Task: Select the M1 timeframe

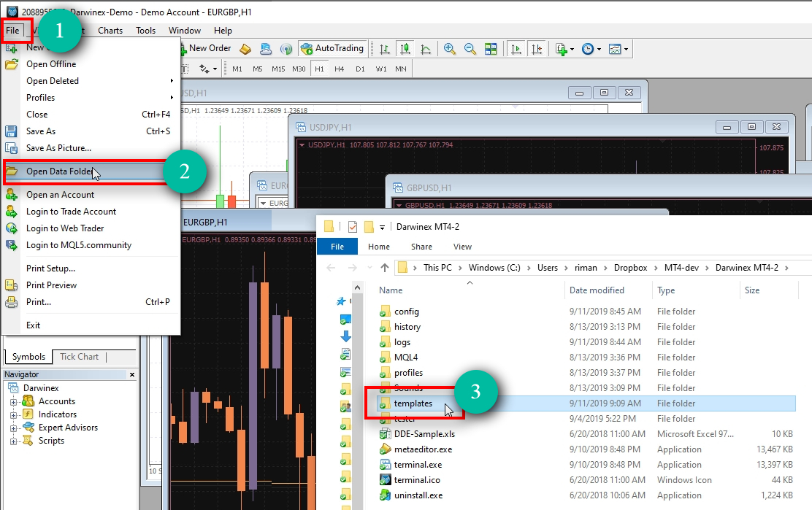Action: point(237,69)
